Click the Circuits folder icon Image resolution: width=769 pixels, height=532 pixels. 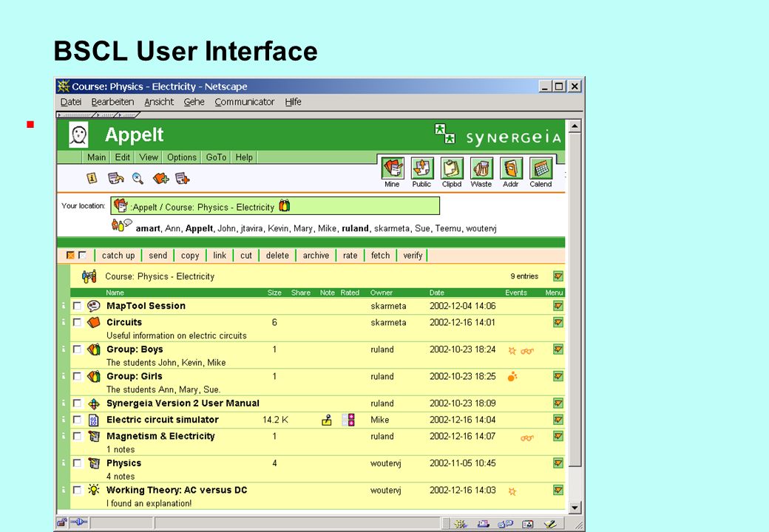(94, 322)
